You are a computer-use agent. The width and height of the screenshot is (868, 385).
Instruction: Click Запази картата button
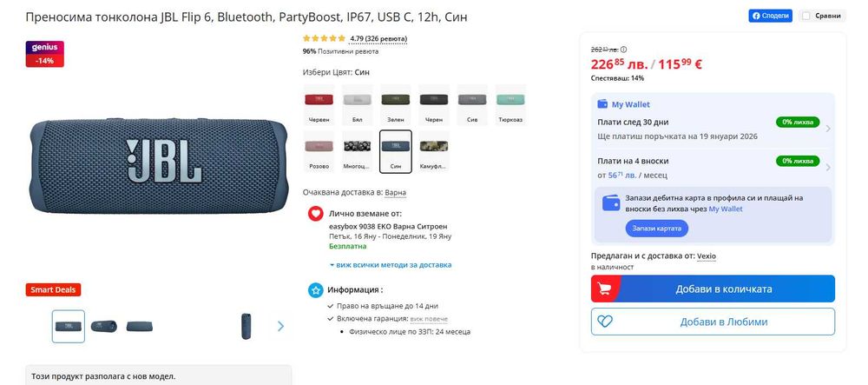657,229
